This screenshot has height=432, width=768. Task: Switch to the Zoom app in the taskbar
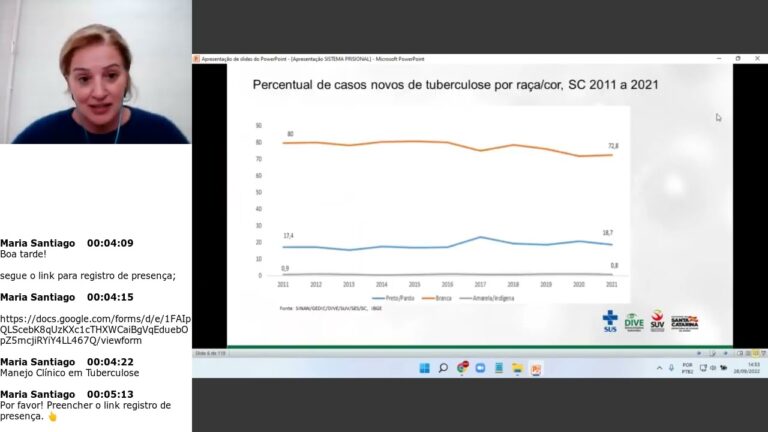click(480, 368)
